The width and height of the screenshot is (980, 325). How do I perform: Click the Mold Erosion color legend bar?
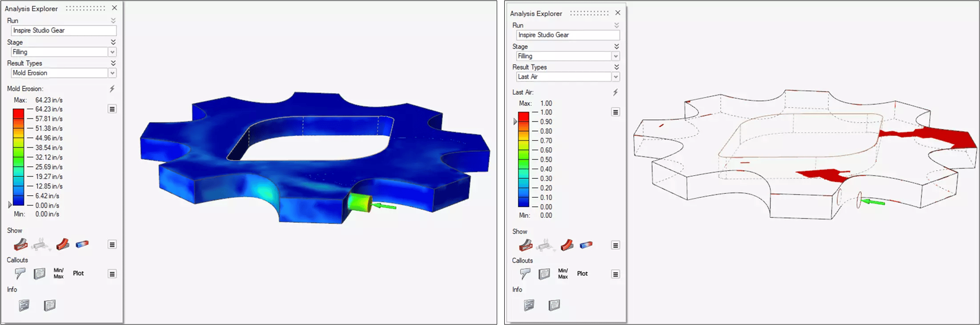[18, 157]
